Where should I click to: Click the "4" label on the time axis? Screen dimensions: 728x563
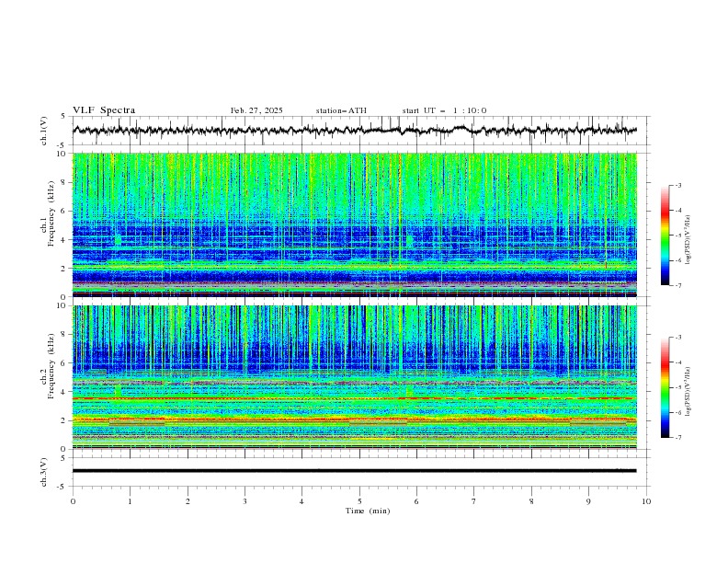tap(301, 501)
